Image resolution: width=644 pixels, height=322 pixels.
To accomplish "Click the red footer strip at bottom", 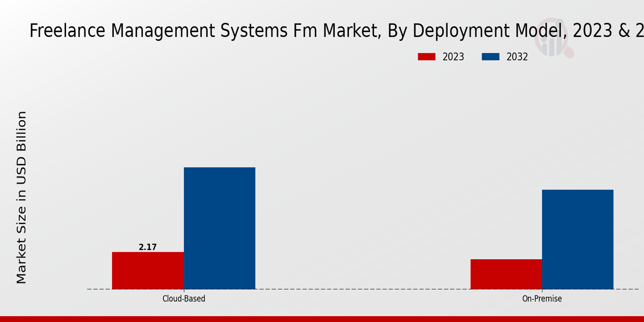I will pyautogui.click(x=322, y=319).
